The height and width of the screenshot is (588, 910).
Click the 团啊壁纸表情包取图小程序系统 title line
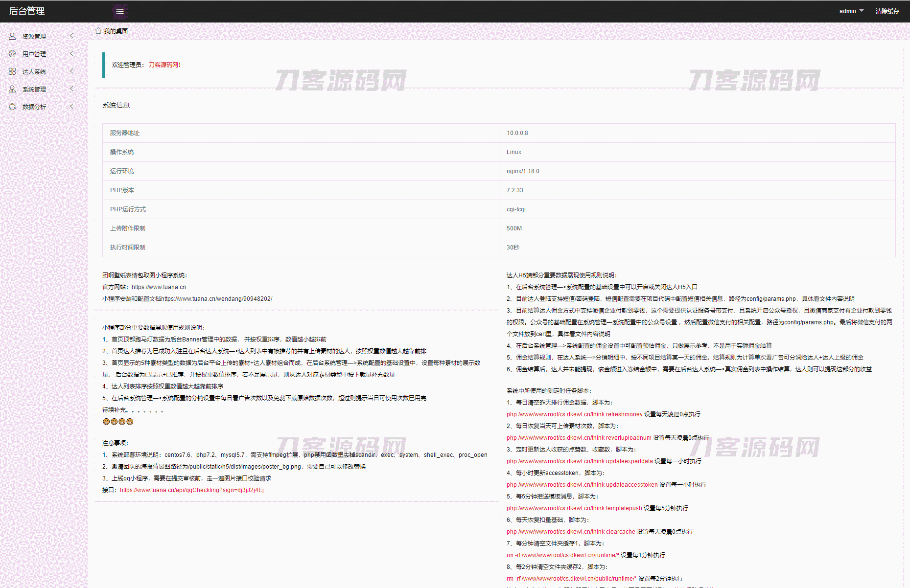coord(145,275)
